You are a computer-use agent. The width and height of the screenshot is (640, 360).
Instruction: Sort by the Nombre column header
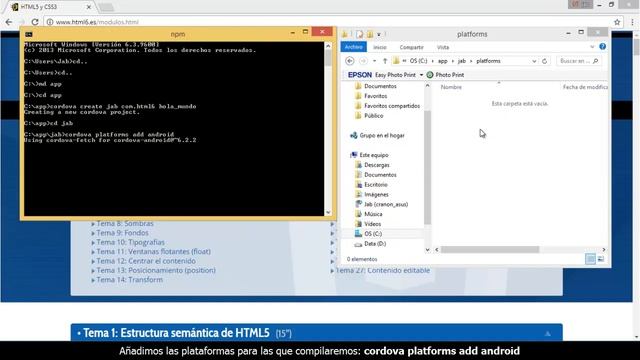click(451, 87)
